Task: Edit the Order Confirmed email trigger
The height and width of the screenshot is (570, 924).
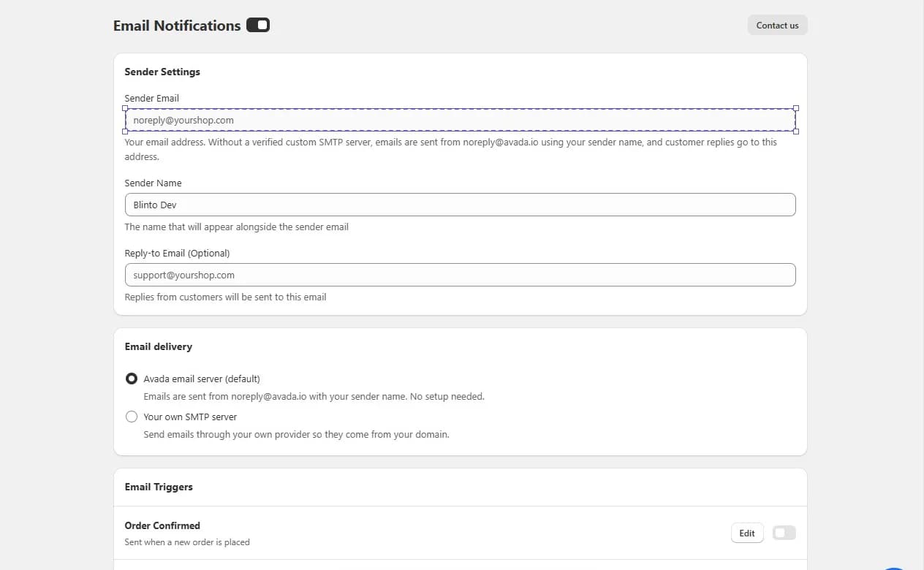Action: point(747,533)
